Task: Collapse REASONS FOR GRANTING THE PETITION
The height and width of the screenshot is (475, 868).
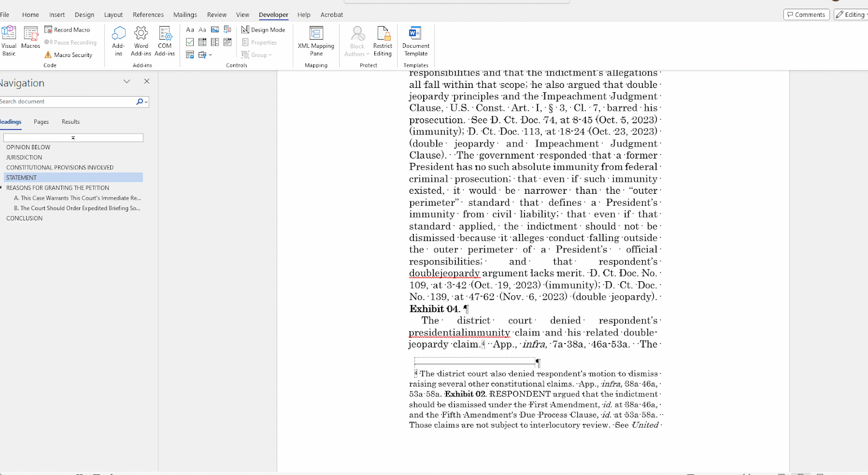Action: tap(2, 188)
